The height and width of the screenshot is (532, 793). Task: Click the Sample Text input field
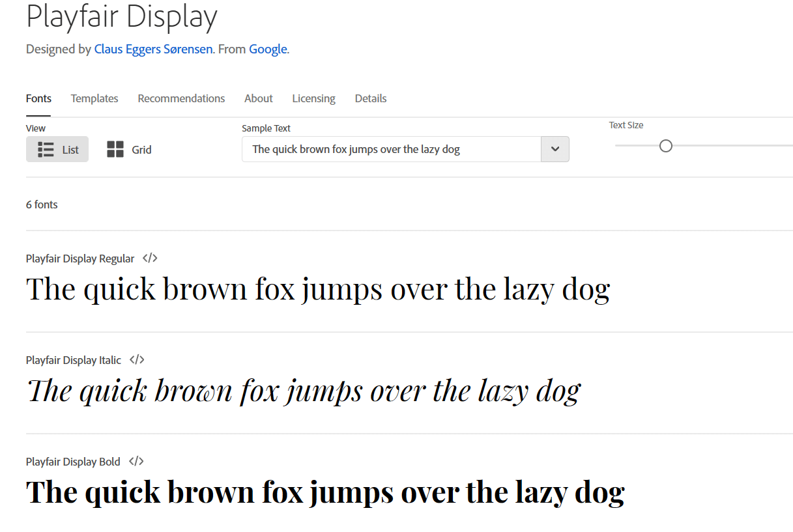[x=391, y=149]
